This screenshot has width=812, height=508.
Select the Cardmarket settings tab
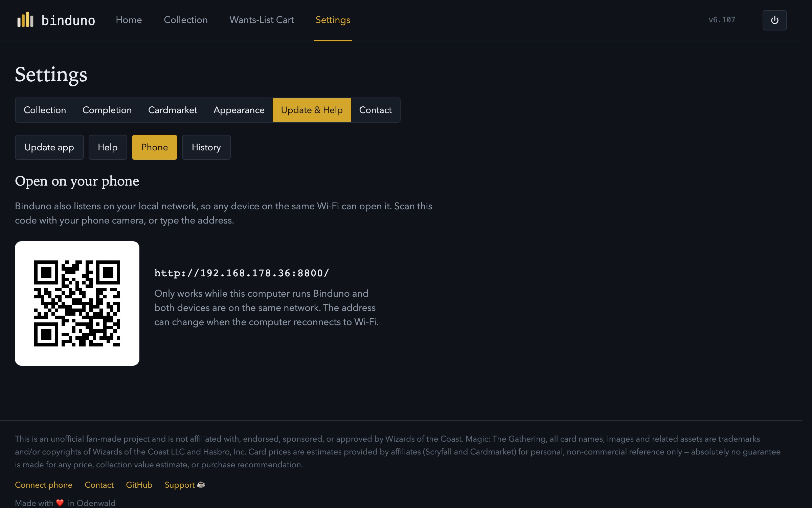pos(173,110)
